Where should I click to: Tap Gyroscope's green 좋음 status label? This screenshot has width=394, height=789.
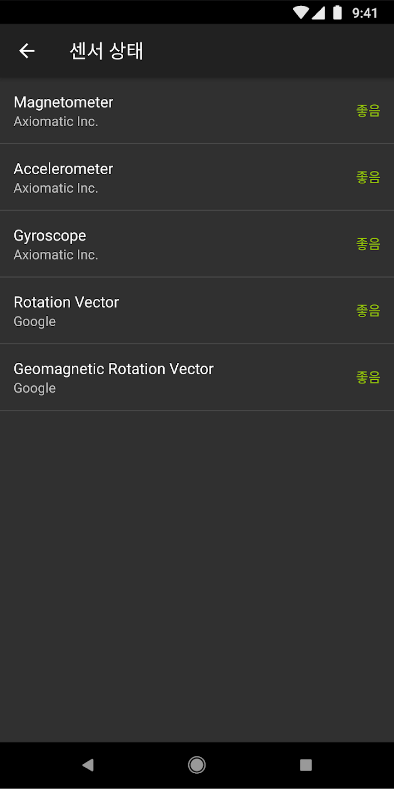tap(368, 244)
